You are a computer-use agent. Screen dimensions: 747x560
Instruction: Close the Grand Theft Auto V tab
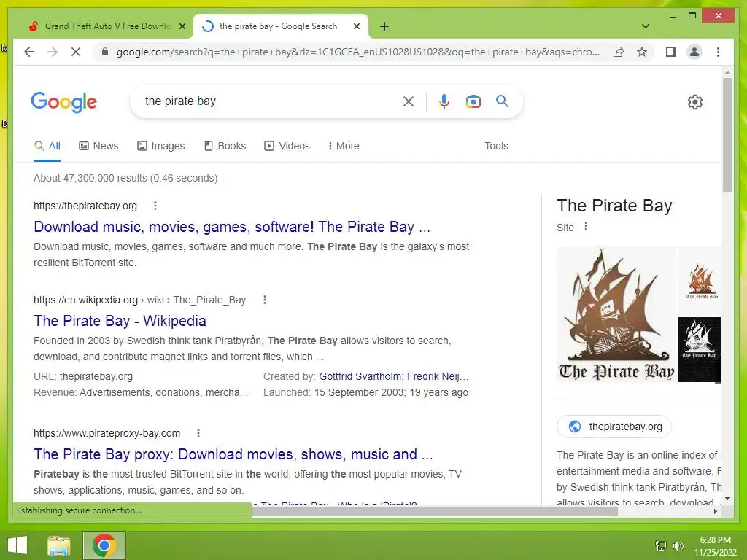coord(182,26)
